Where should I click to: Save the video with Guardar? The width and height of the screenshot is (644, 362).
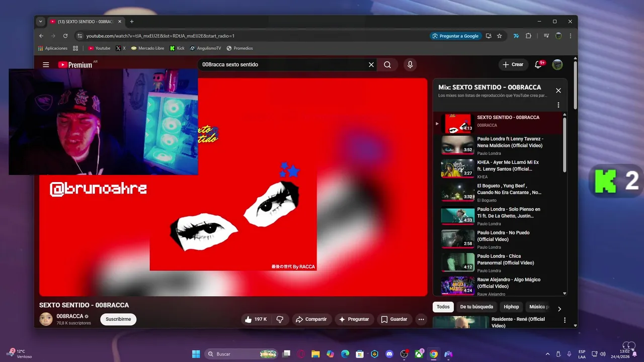pyautogui.click(x=394, y=319)
